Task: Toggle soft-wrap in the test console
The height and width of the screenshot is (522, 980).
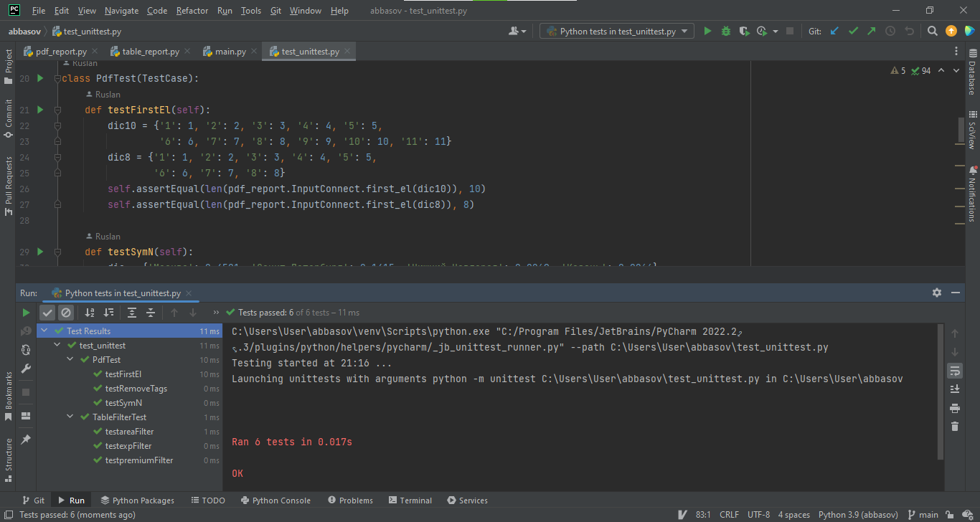Action: [954, 371]
